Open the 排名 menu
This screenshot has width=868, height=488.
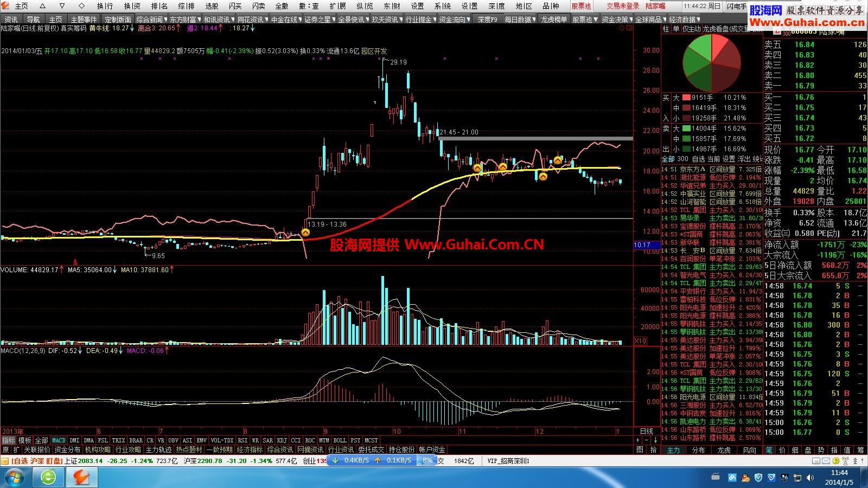point(159,6)
